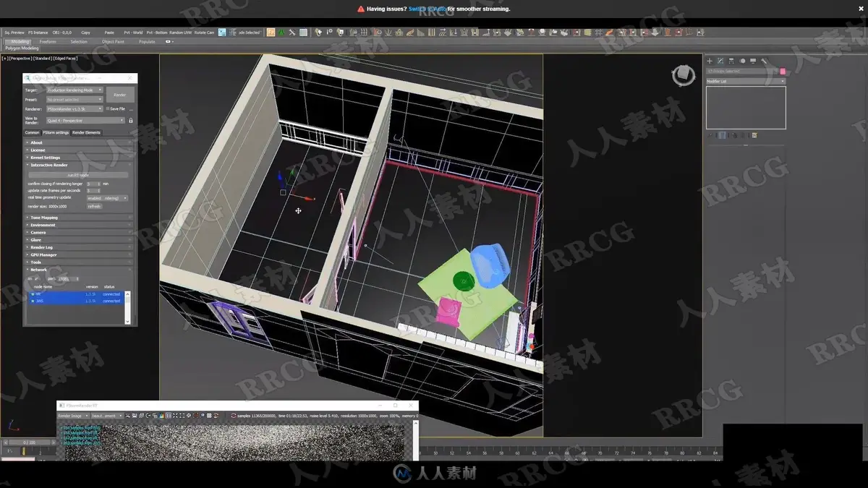Click the refresh button for render size

pos(94,207)
